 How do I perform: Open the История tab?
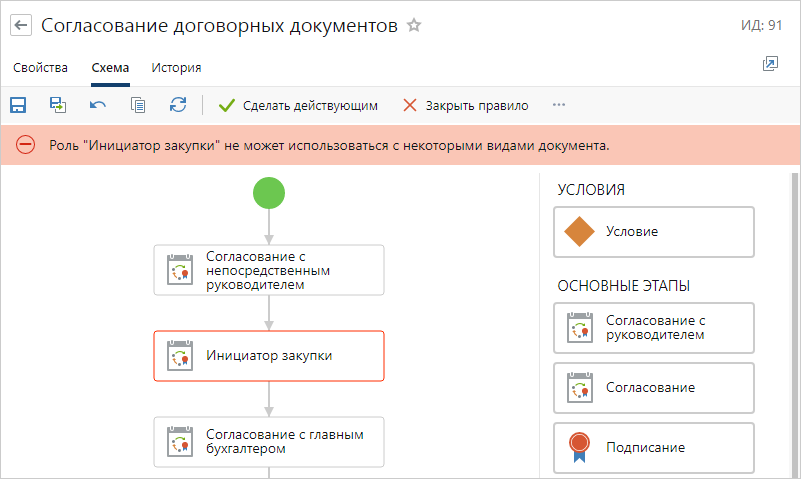[176, 68]
